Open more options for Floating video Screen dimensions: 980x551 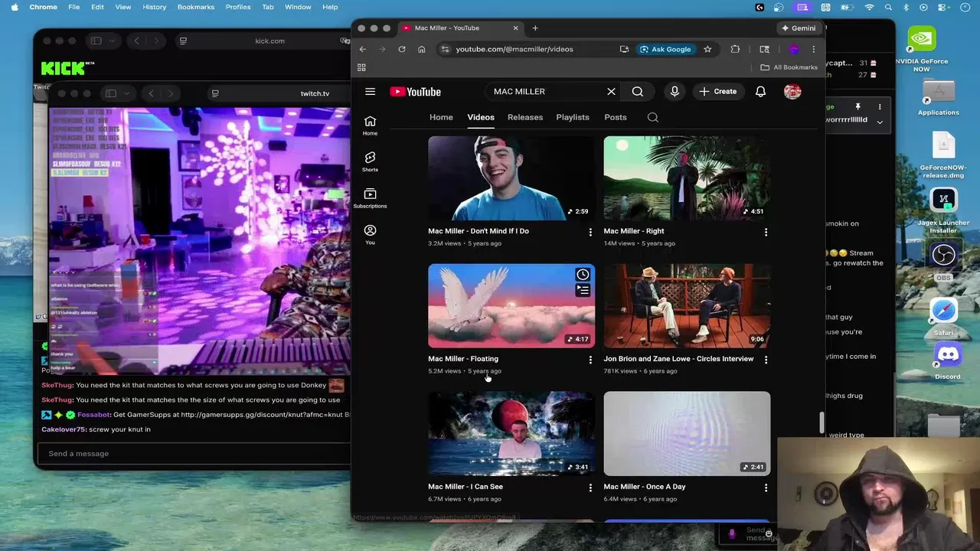tap(590, 360)
